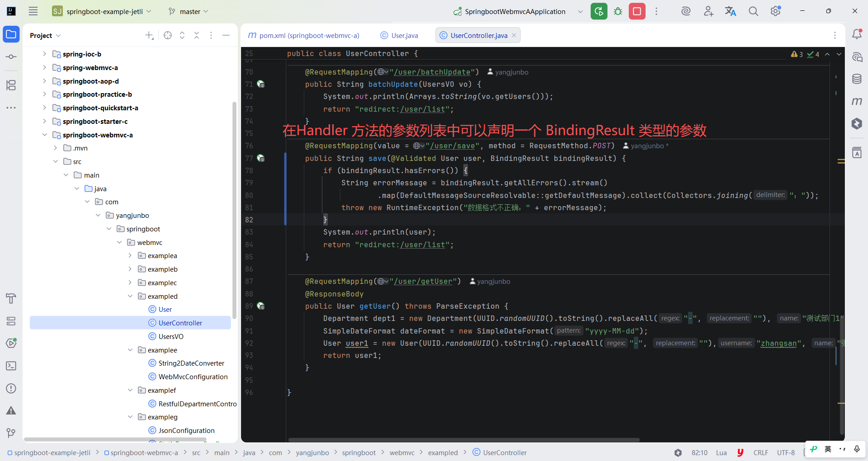Collapse the exampled package
The height and width of the screenshot is (461, 868).
click(130, 296)
